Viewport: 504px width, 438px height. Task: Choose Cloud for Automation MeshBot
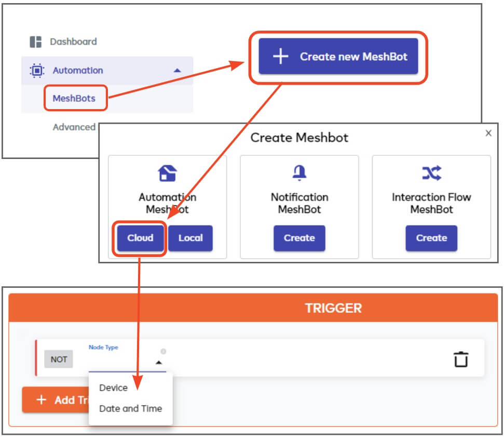pyautogui.click(x=140, y=238)
